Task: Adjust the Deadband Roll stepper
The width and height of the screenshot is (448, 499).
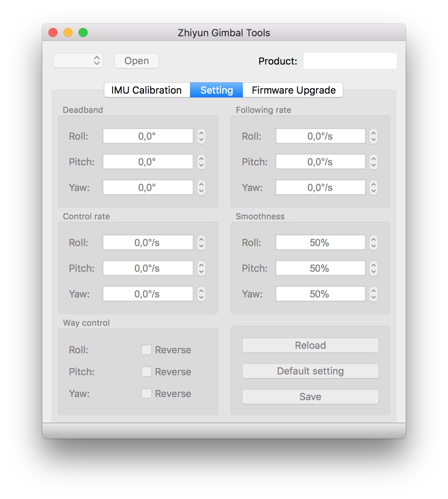Action: point(201,136)
